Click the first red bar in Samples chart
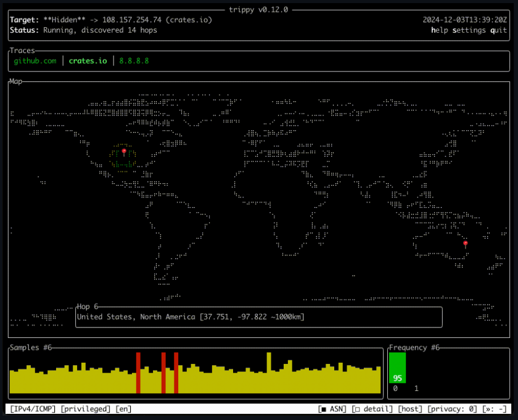The width and height of the screenshot is (518, 420). coord(139,373)
